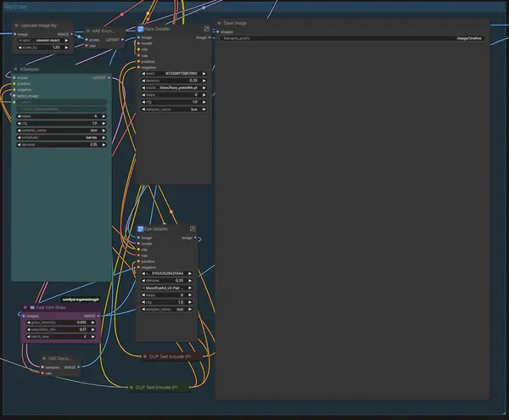The height and width of the screenshot is (420, 509).
Task: Click the filename_prefix field in Save Image
Action: pyautogui.click(x=352, y=38)
